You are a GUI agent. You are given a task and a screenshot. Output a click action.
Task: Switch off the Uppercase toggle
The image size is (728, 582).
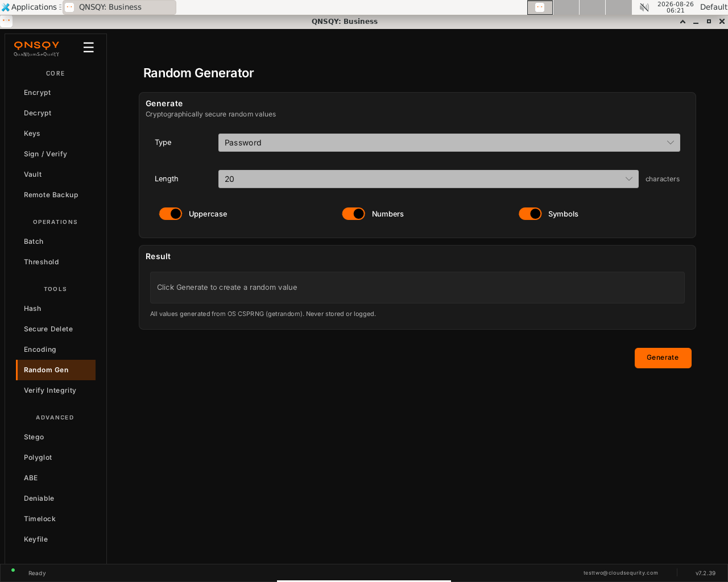(171, 214)
